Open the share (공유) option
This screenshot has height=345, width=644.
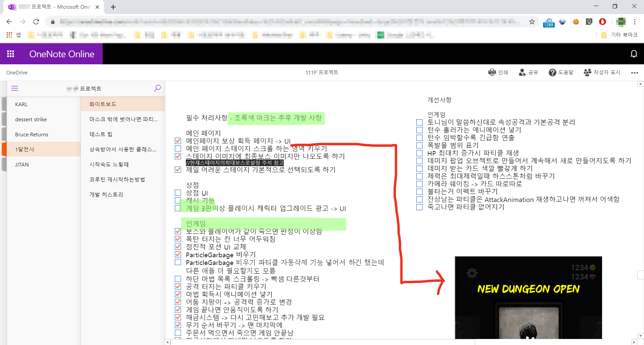click(528, 72)
